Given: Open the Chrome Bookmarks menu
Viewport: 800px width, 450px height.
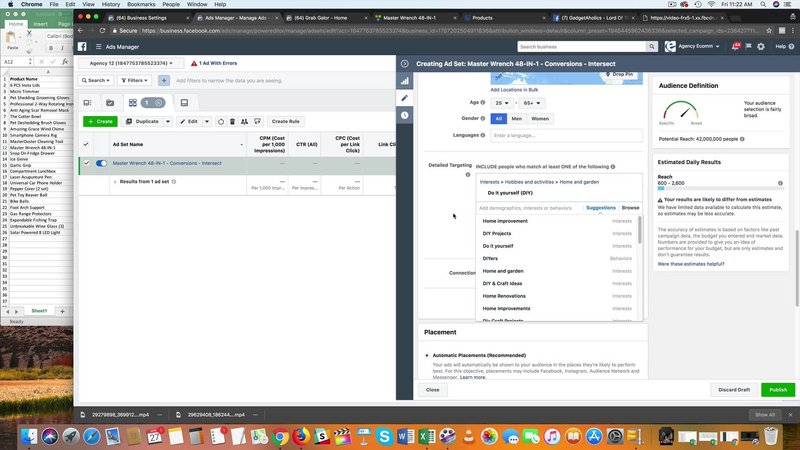Looking at the screenshot, I should click(141, 4).
